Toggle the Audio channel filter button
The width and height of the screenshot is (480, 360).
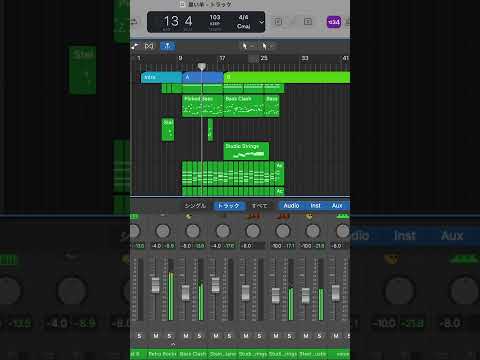coord(291,206)
